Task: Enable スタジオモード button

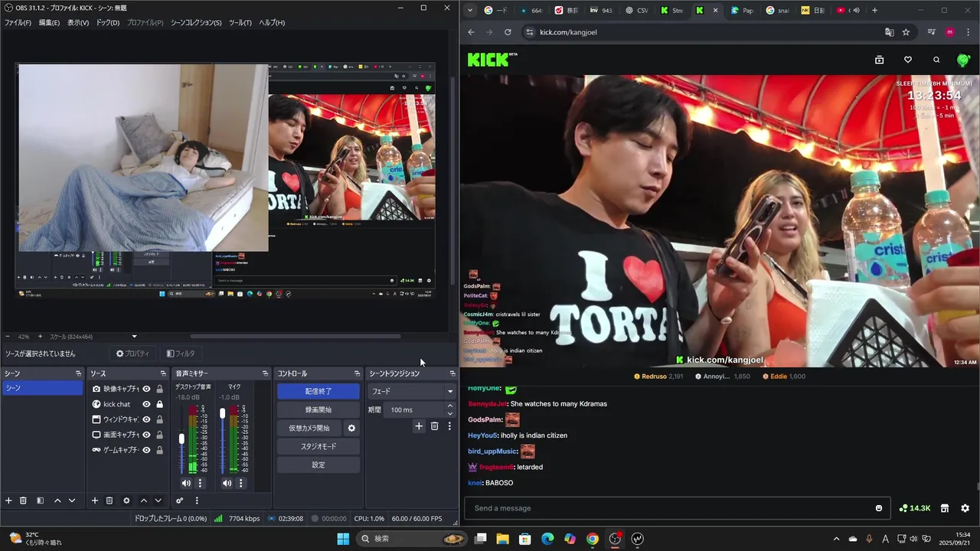Action: [x=318, y=446]
